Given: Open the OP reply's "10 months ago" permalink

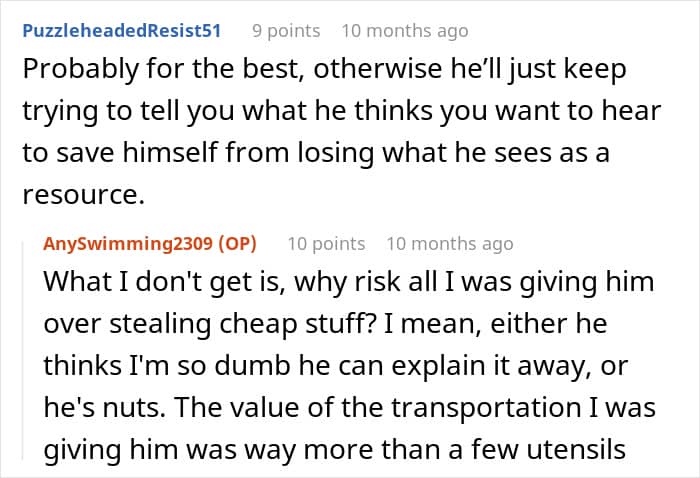Looking at the screenshot, I should tap(449, 243).
